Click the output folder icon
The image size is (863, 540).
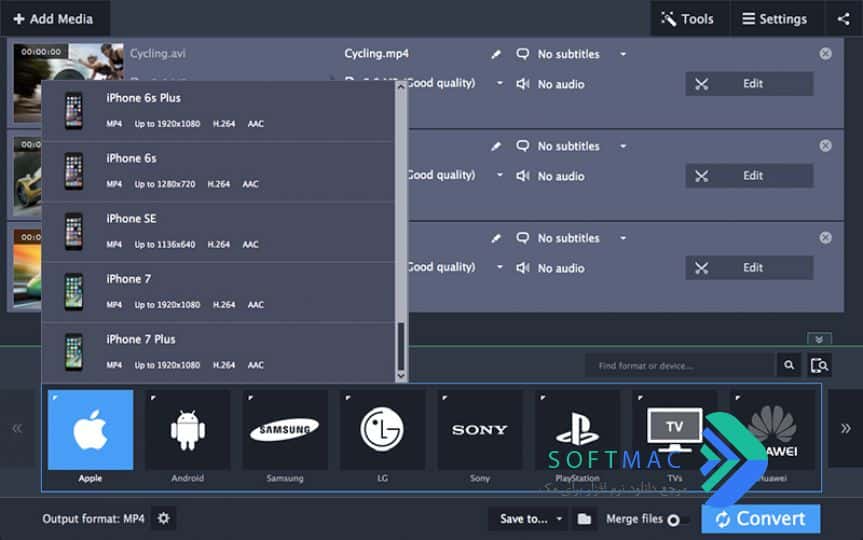coord(584,519)
